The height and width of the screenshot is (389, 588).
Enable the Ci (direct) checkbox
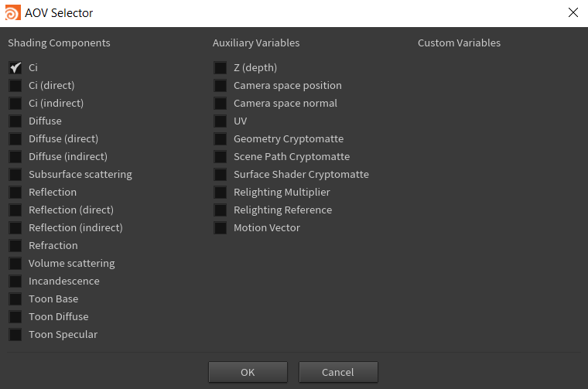[x=15, y=86]
